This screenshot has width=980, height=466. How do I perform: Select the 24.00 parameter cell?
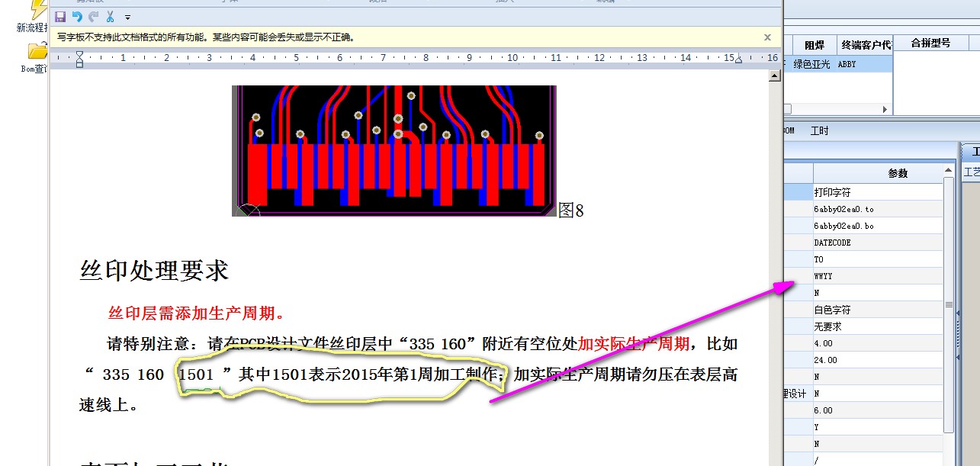click(x=879, y=360)
